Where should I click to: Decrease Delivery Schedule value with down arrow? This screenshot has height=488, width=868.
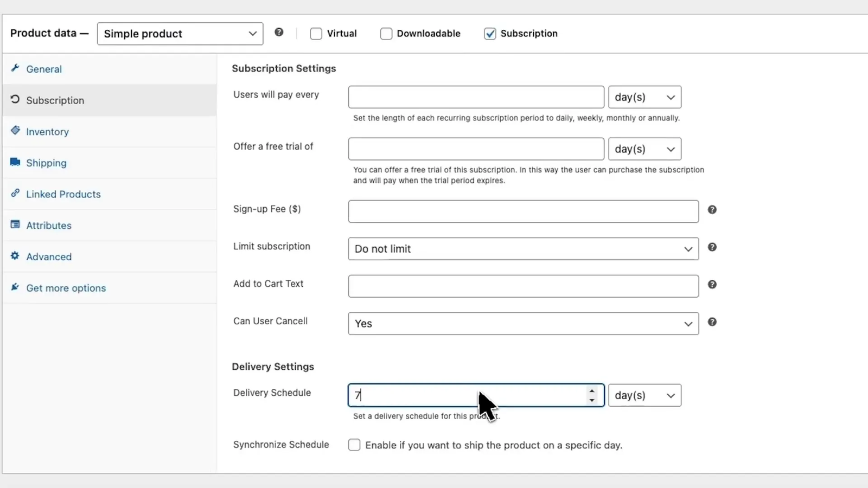pyautogui.click(x=592, y=400)
